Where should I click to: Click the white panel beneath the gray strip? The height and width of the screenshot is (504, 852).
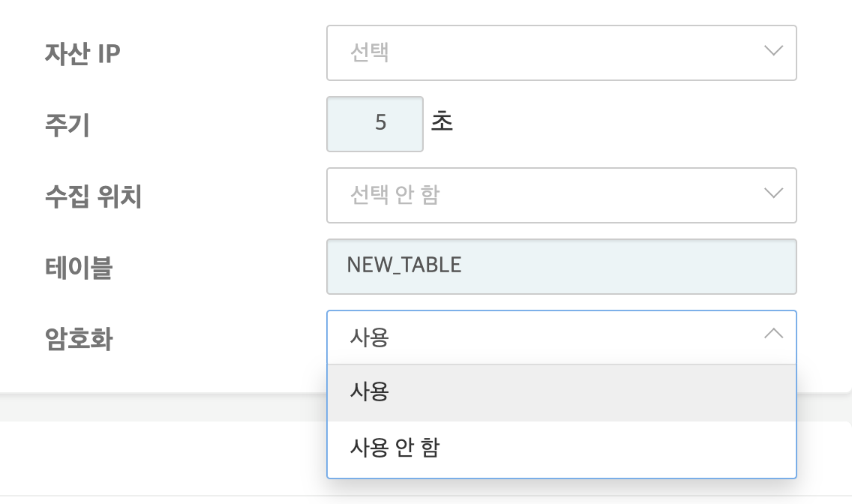tap(150, 457)
